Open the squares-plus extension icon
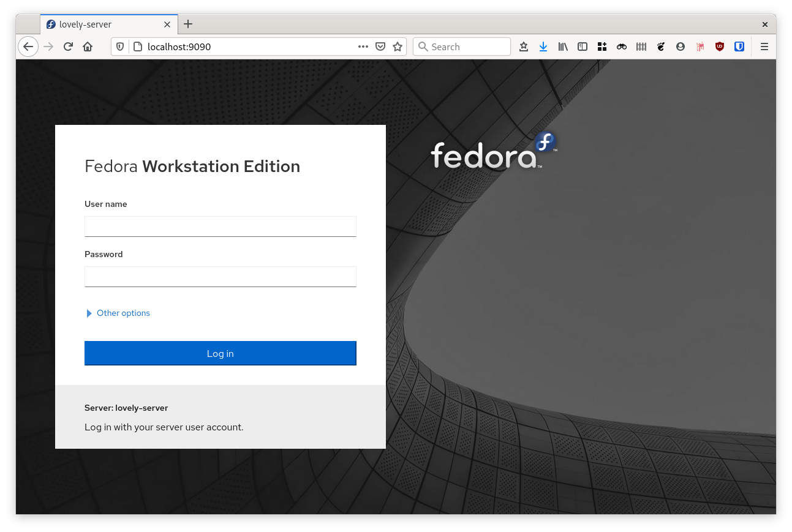This screenshot has height=532, width=792. click(602, 47)
